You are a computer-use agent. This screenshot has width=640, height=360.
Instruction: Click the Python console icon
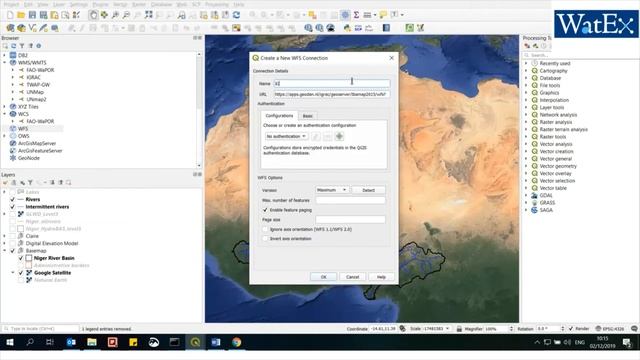coord(347,28)
